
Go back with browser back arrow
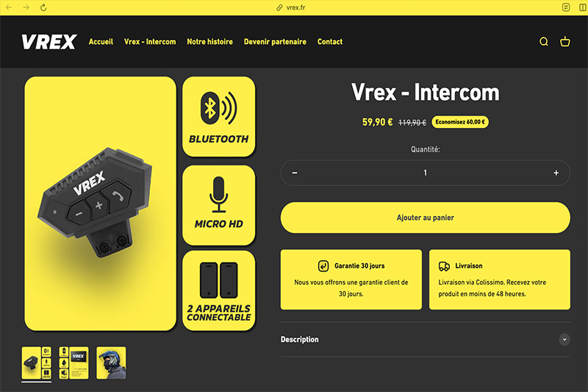click(9, 7)
